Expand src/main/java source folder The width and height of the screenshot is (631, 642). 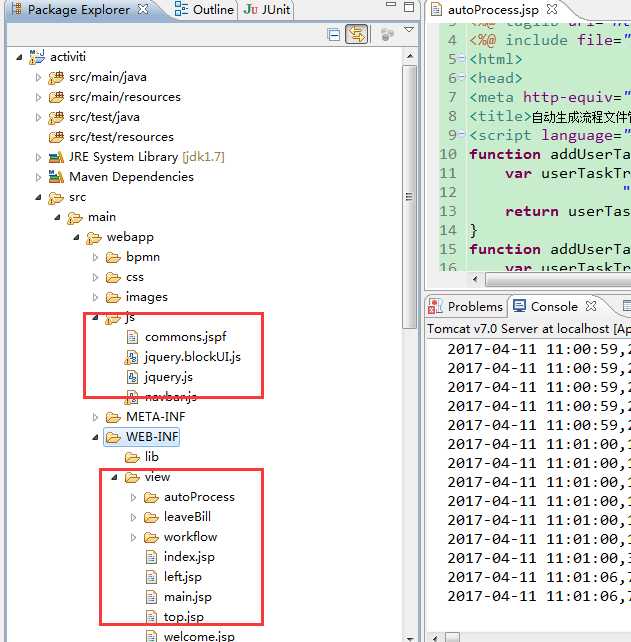38,77
